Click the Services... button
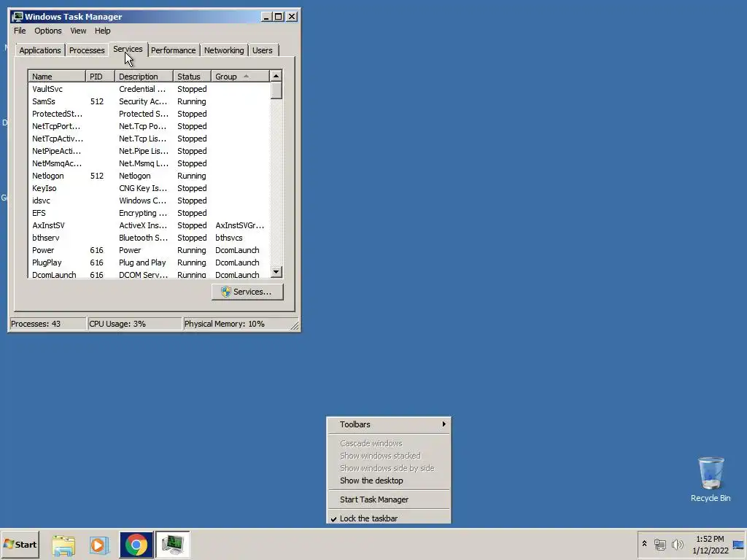The height and width of the screenshot is (560, 747). 247,292
